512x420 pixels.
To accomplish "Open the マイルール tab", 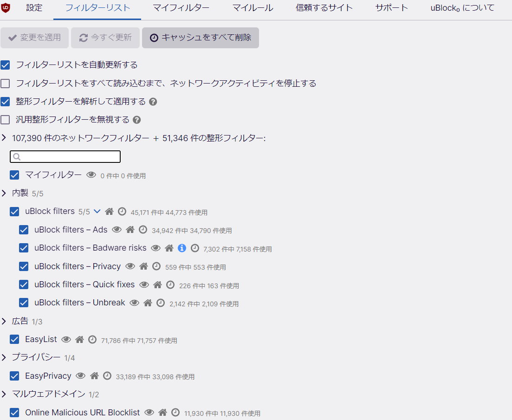I will tap(253, 8).
